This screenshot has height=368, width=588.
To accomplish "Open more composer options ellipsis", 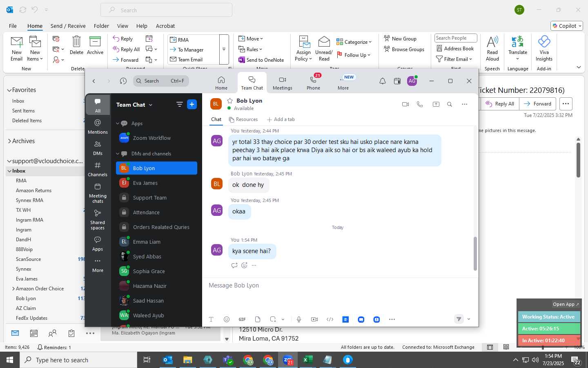I will pyautogui.click(x=392, y=319).
